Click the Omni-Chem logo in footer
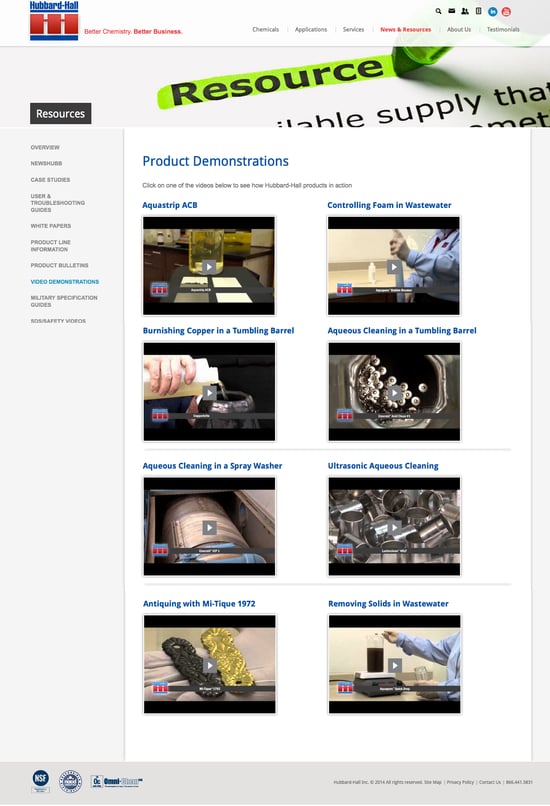This screenshot has width=550, height=806. (117, 781)
